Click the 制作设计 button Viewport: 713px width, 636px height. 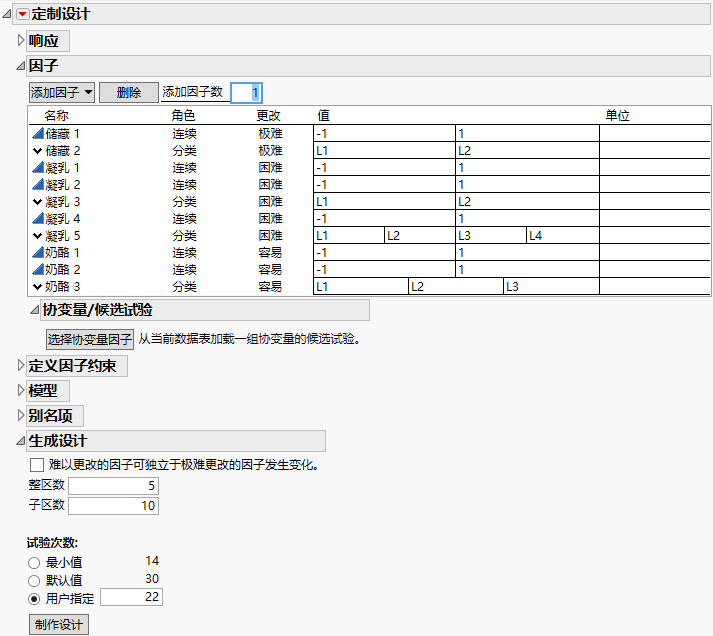tap(59, 625)
